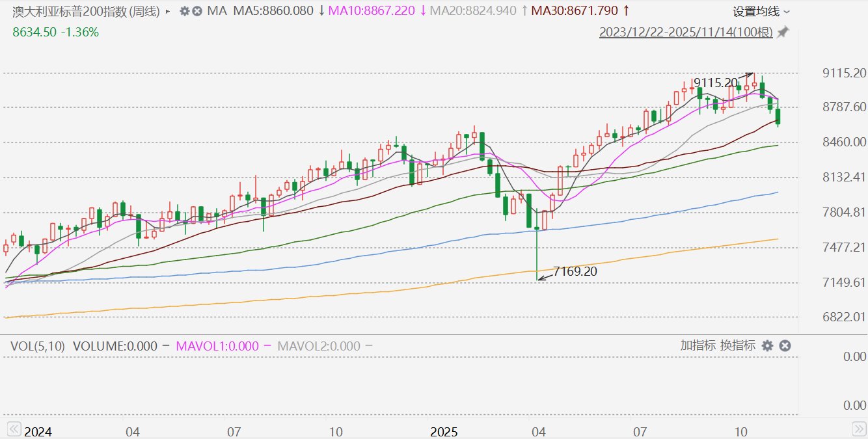Expand the 设置均线 dropdown
The image size is (868, 439).
point(761,11)
